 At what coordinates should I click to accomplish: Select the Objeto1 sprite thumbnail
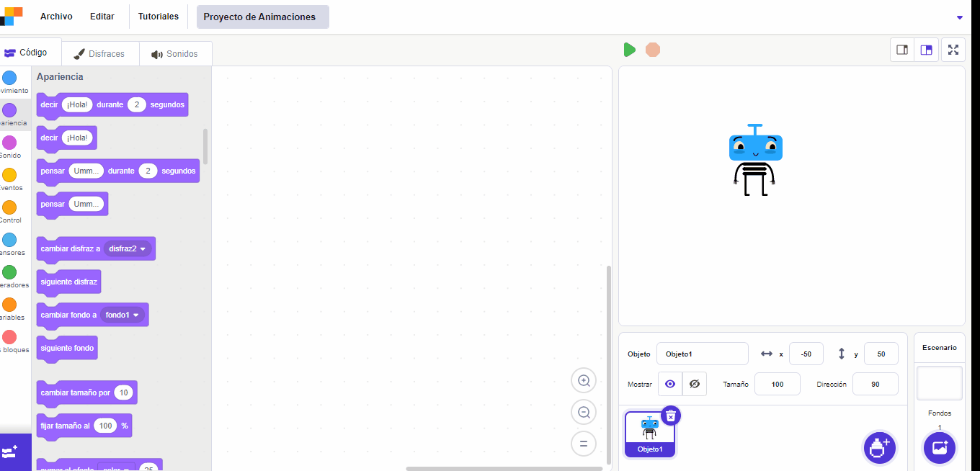pos(650,434)
